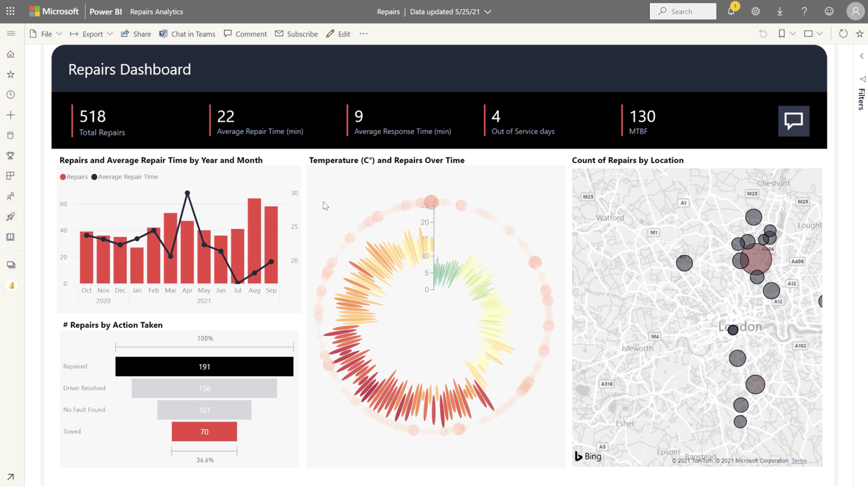Click the chat bubble icon on dashboard
Screen dimensions: 868x487
793,121
